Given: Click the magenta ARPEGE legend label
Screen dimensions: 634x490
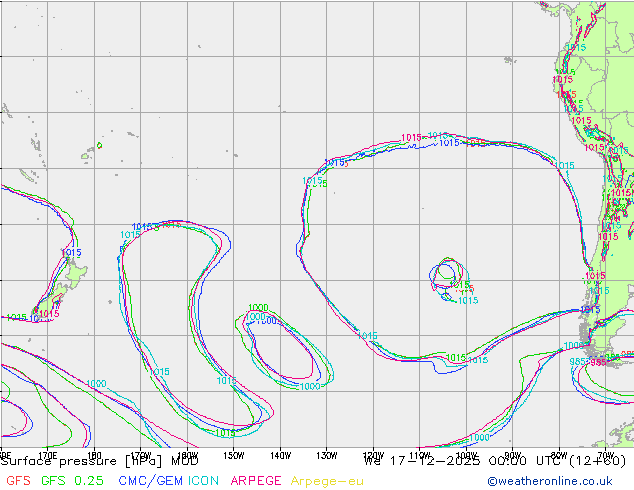Looking at the screenshot, I should 256,481.
